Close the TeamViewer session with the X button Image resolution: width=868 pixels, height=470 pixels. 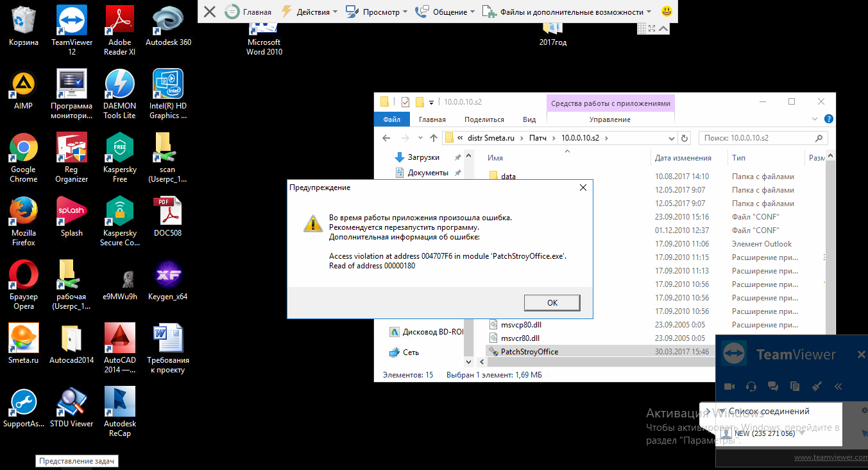click(x=209, y=12)
